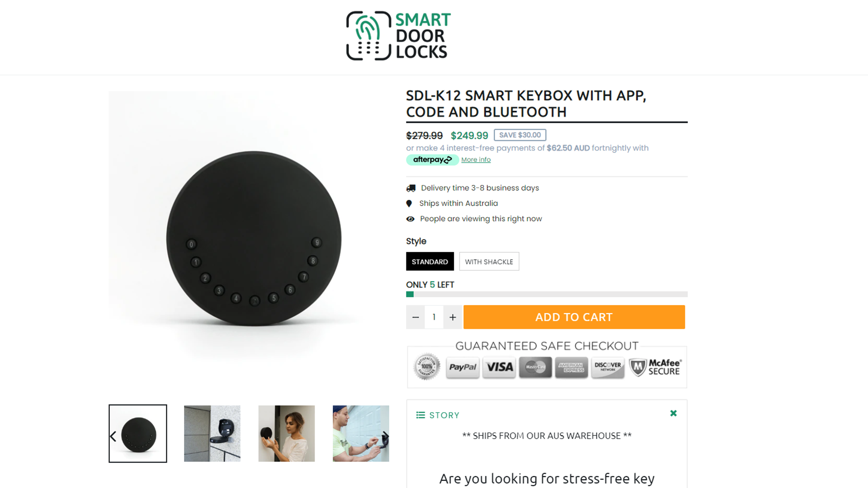Click the 100% satisfaction guarantee seal
868x488 pixels.
coord(427,366)
